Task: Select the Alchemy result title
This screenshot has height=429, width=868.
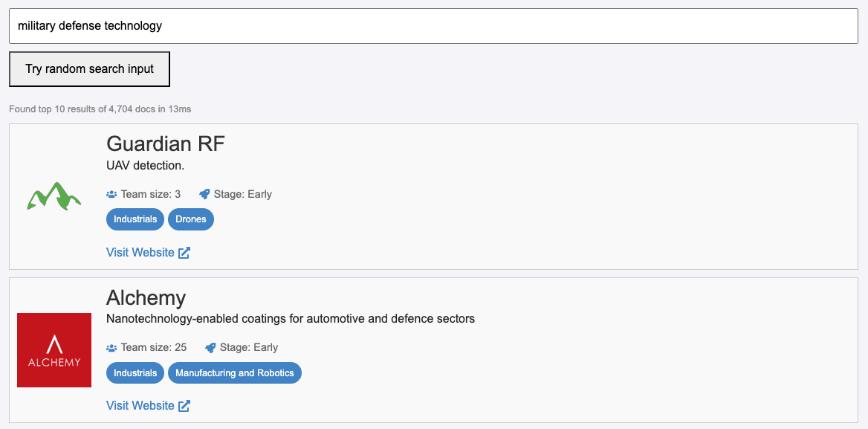Action: (x=146, y=297)
